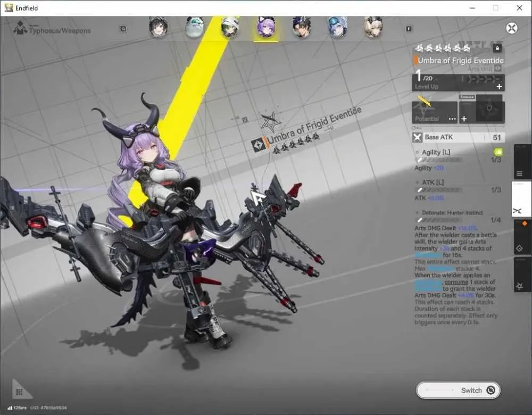Click the ATK [L] rank progress bar
The image size is (532, 415).
pos(439,190)
